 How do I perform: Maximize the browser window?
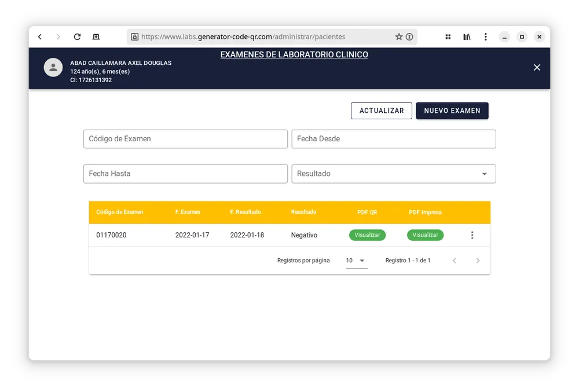tap(522, 37)
